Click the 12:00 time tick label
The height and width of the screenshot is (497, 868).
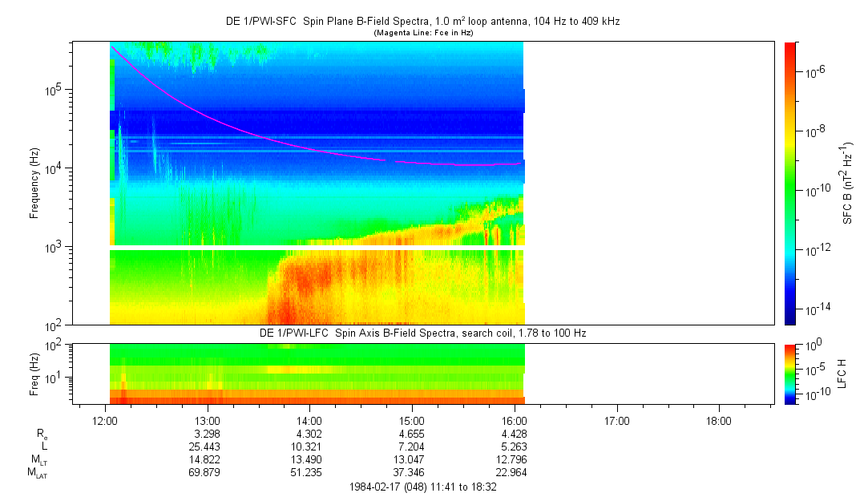click(x=105, y=421)
